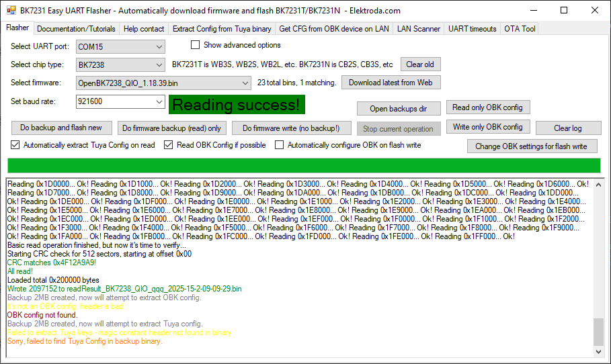Click the 'BK7231T is WB3S, WB2S' hint text
Screen dimensions: 611x364
282,64
